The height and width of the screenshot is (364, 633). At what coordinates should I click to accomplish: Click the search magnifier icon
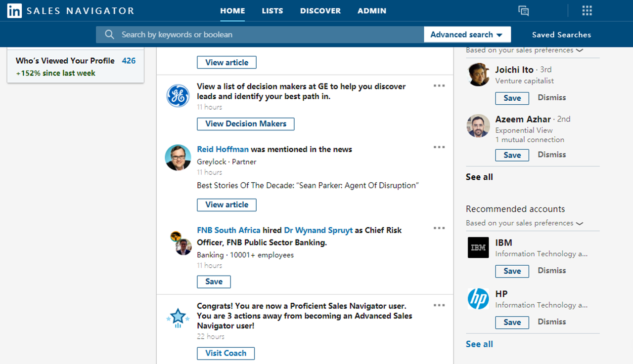pos(109,35)
